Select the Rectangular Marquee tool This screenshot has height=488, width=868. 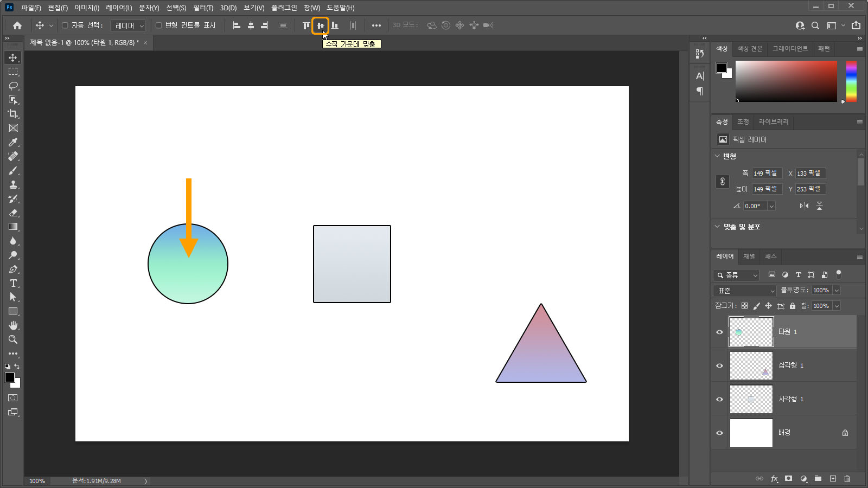13,72
